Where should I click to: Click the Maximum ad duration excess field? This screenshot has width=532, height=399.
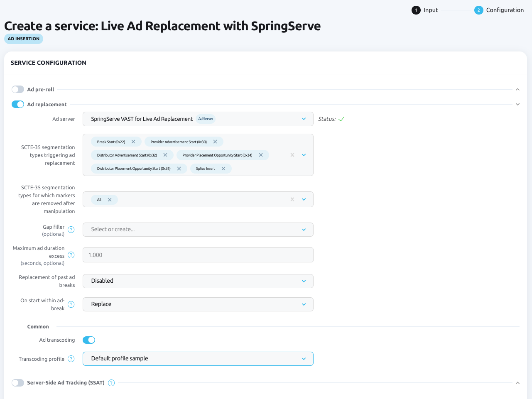(198, 255)
